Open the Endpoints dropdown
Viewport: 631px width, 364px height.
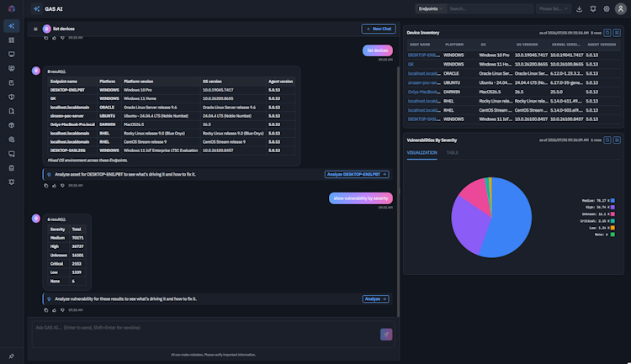(x=431, y=9)
